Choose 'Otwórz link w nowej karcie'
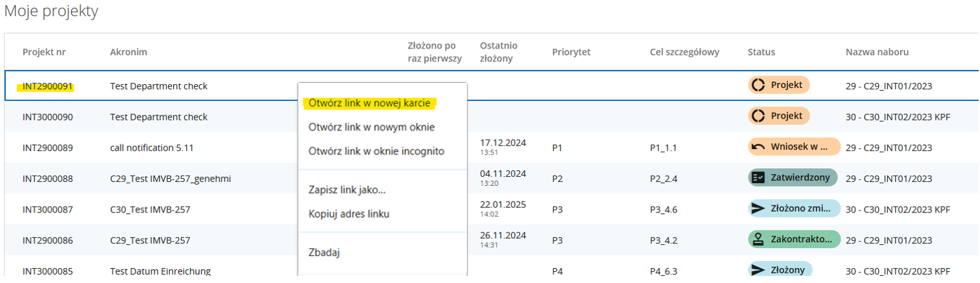This screenshot has height=283, width=980. [369, 103]
